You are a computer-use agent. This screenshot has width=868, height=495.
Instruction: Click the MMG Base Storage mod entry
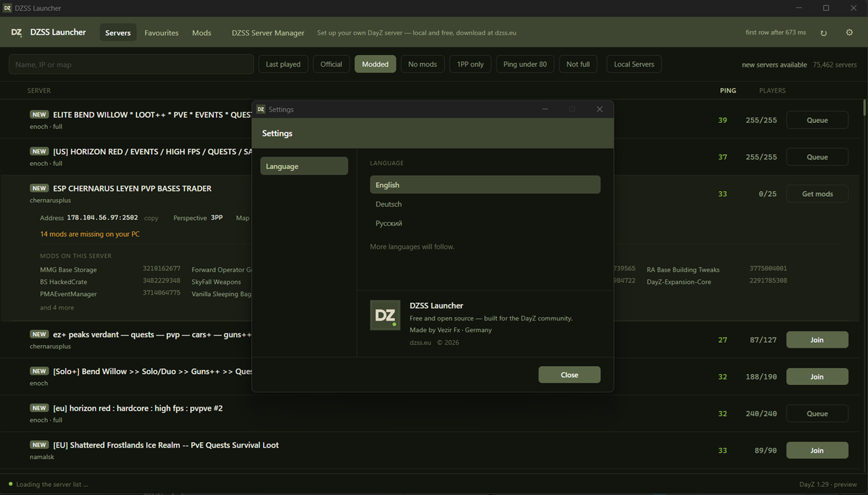69,270
